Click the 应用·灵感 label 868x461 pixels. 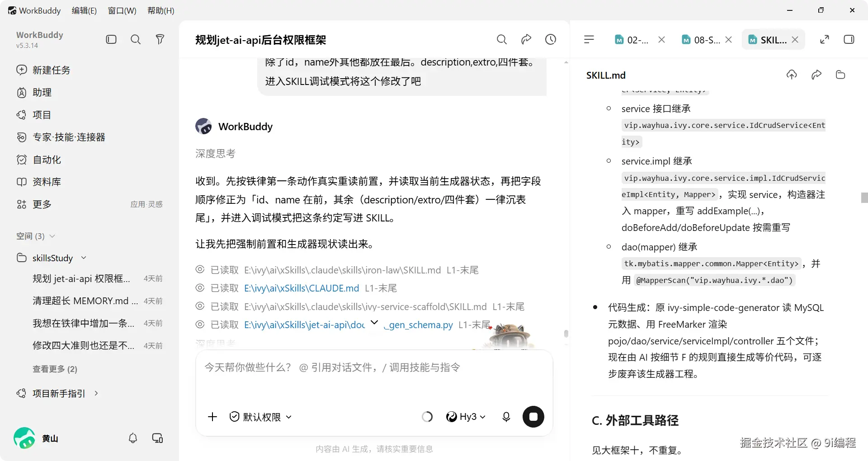click(x=146, y=204)
